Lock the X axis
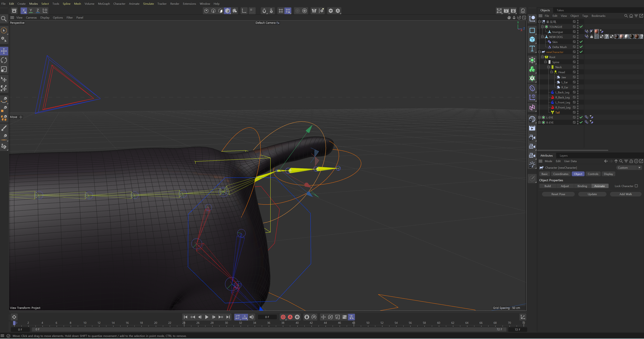The width and height of the screenshot is (644, 339). pyautogui.click(x=24, y=11)
